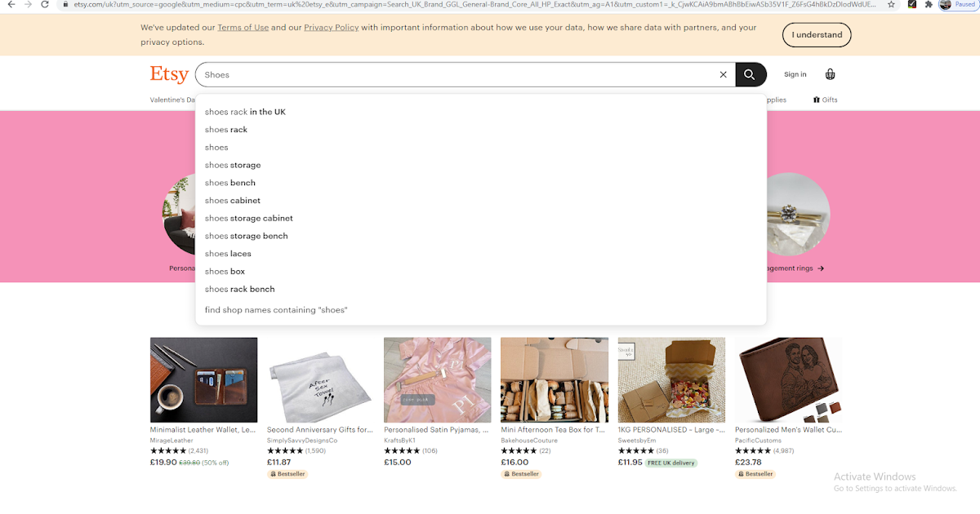
Task: Click the browser reload icon
Action: click(x=45, y=4)
